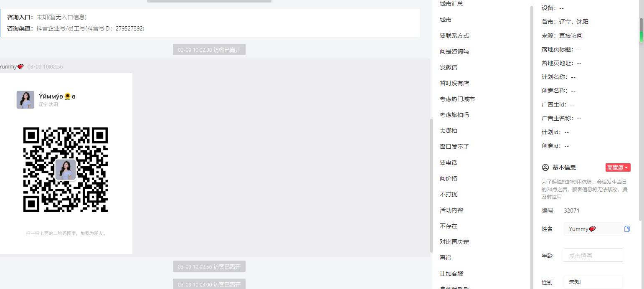Image resolution: width=644 pixels, height=289 pixels.
Task: Click message timestamp 03-09 10:02:56
Action: (45, 66)
